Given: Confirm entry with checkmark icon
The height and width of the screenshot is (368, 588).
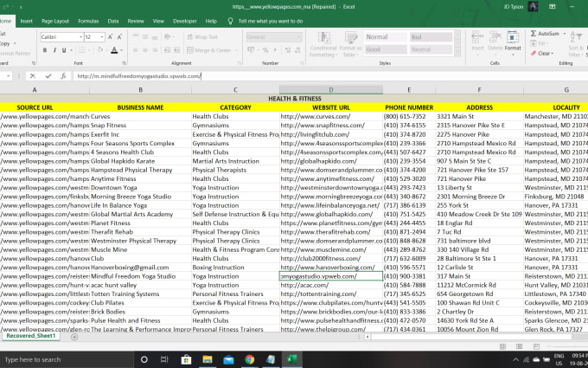Looking at the screenshot, I should [x=48, y=76].
